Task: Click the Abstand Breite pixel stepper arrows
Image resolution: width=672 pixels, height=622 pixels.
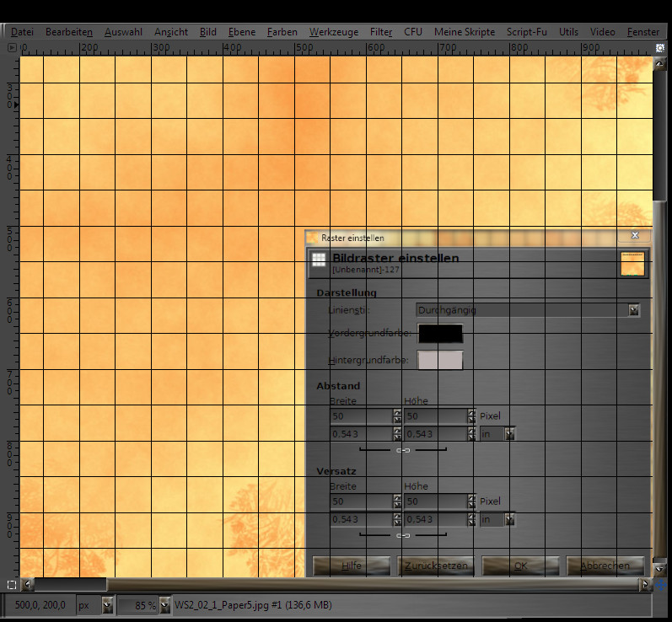Action: pyautogui.click(x=397, y=416)
